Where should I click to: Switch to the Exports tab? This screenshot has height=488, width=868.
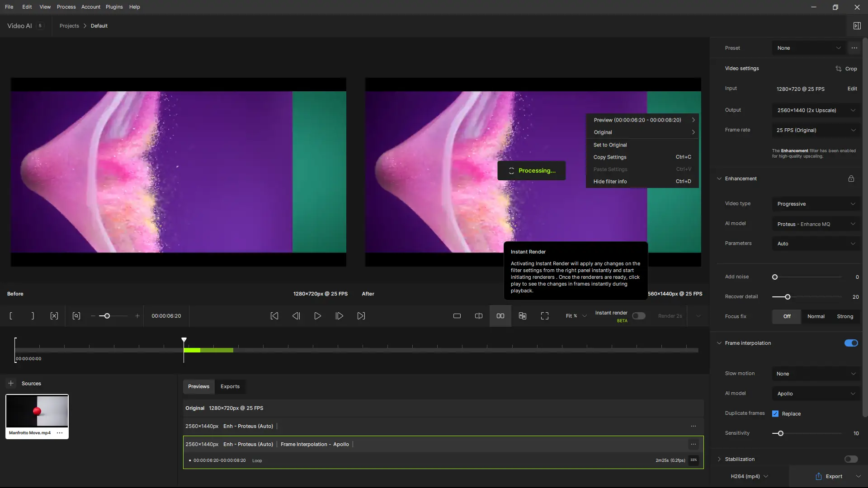click(230, 387)
